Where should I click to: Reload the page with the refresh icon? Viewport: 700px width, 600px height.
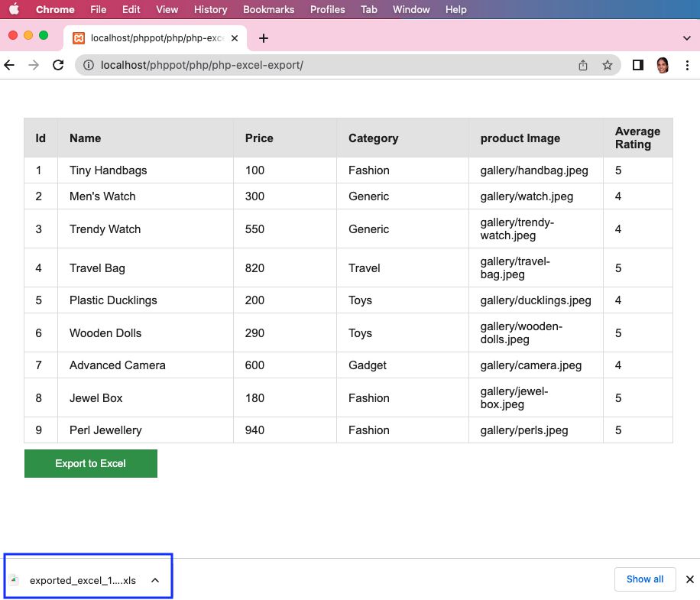(x=58, y=65)
